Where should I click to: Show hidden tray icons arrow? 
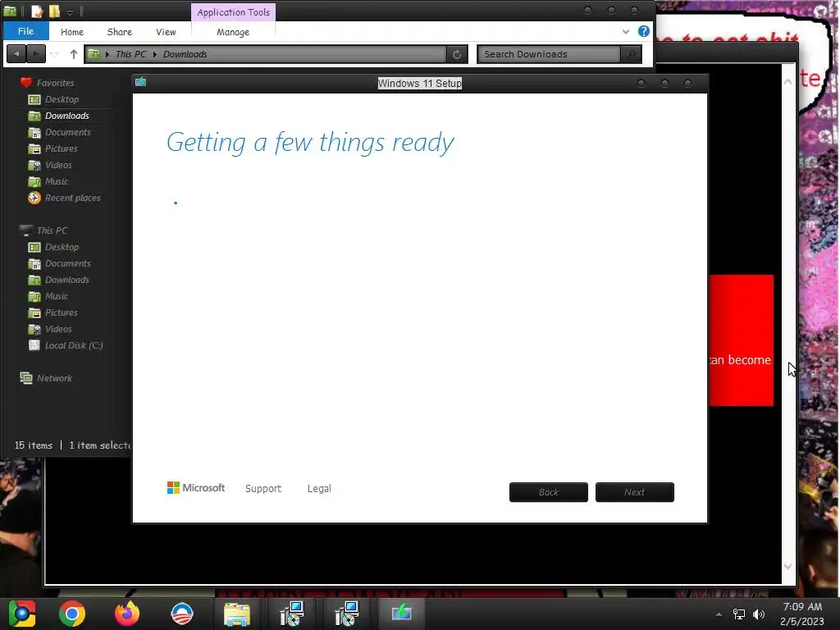(x=719, y=614)
